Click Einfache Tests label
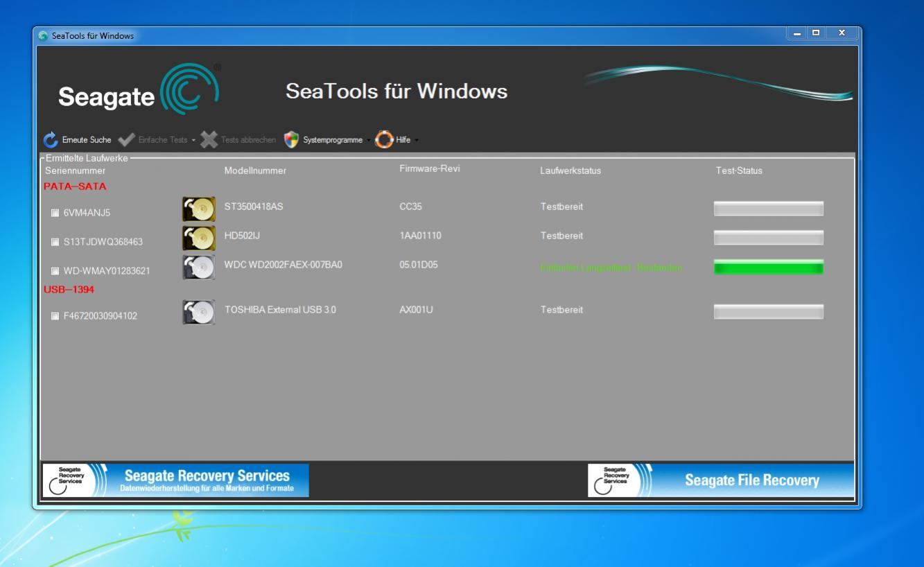This screenshot has height=567, width=924. pos(162,140)
